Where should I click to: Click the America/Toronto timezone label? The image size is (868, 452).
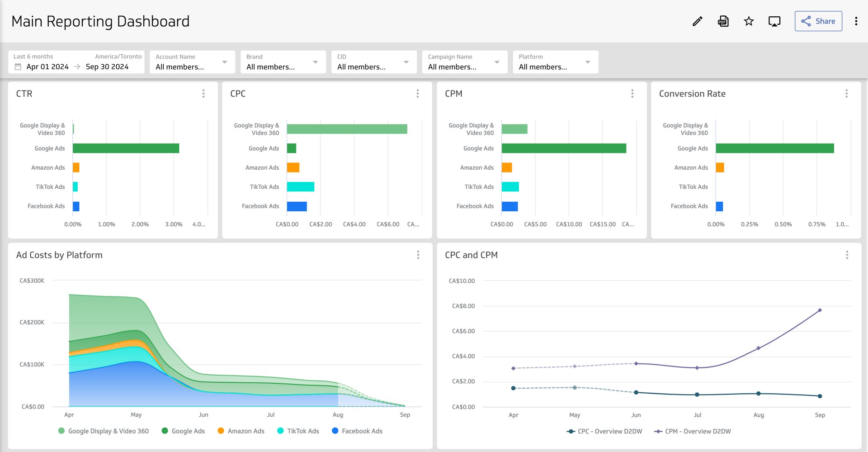[x=118, y=57]
